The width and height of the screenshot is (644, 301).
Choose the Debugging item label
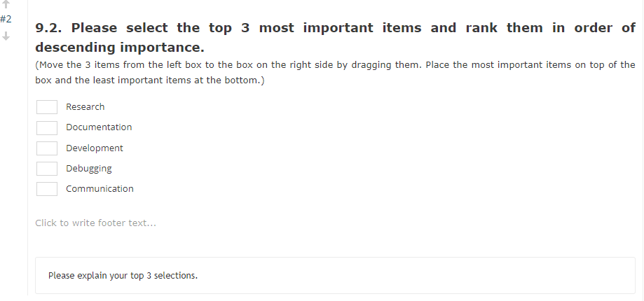tap(89, 169)
